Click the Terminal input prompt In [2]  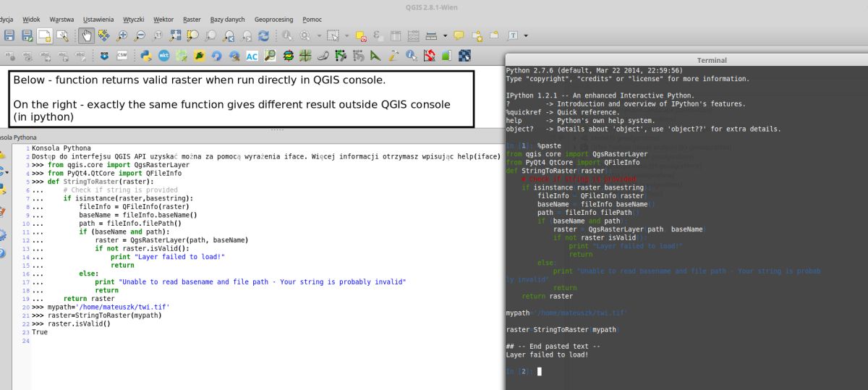tap(520, 371)
